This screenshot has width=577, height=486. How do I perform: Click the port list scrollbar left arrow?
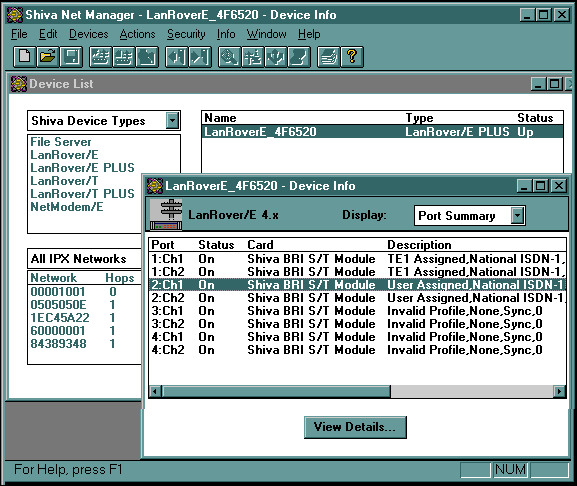click(155, 391)
